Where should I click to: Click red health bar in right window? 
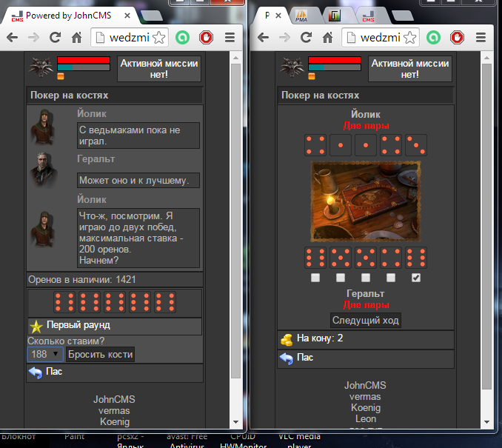click(335, 60)
